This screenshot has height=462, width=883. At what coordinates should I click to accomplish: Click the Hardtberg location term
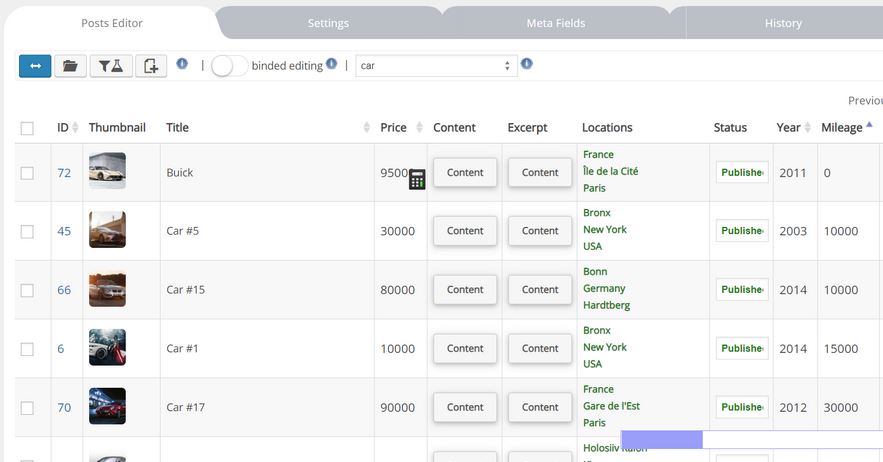click(x=606, y=305)
